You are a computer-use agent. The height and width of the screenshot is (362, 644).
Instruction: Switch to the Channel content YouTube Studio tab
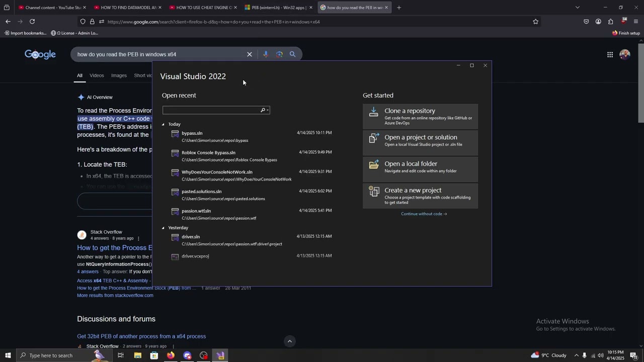pyautogui.click(x=53, y=8)
